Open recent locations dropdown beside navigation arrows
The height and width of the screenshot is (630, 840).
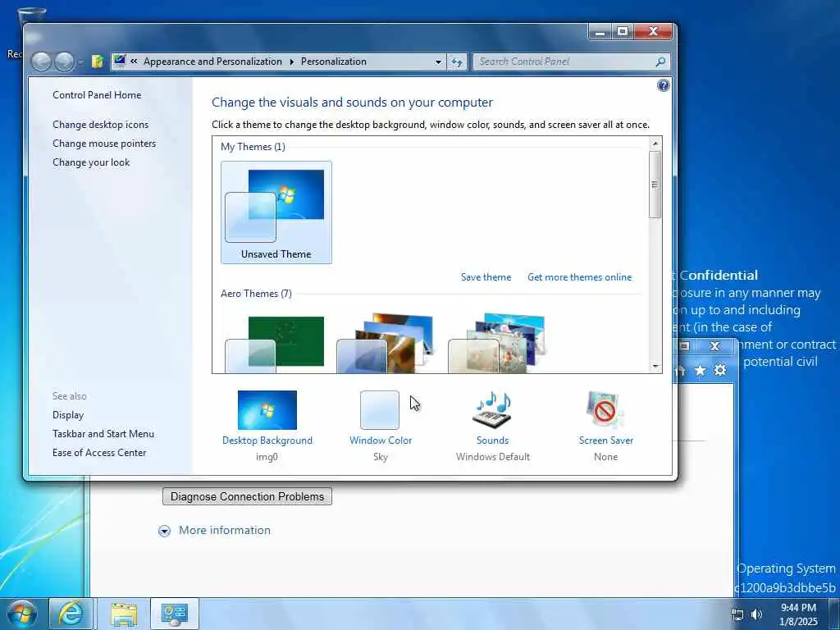pos(80,62)
